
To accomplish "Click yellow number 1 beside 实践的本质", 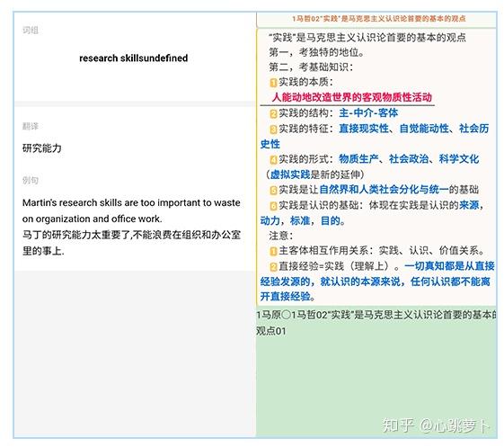I will coord(273,83).
